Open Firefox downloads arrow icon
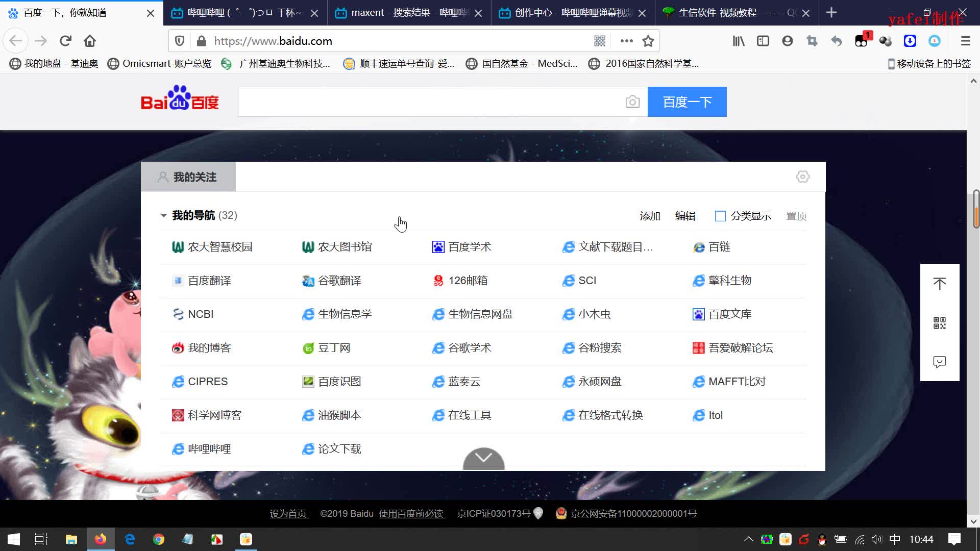The height and width of the screenshot is (551, 980). point(910,41)
